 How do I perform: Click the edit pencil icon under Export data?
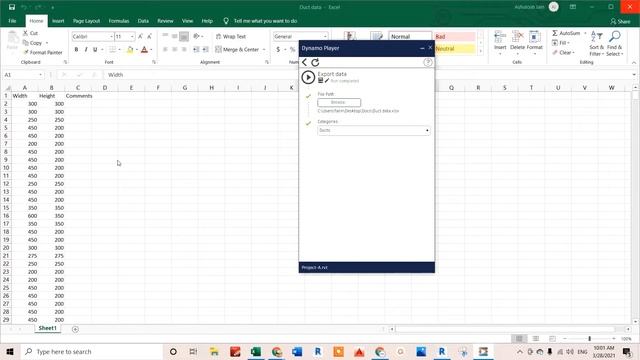tap(327, 80)
